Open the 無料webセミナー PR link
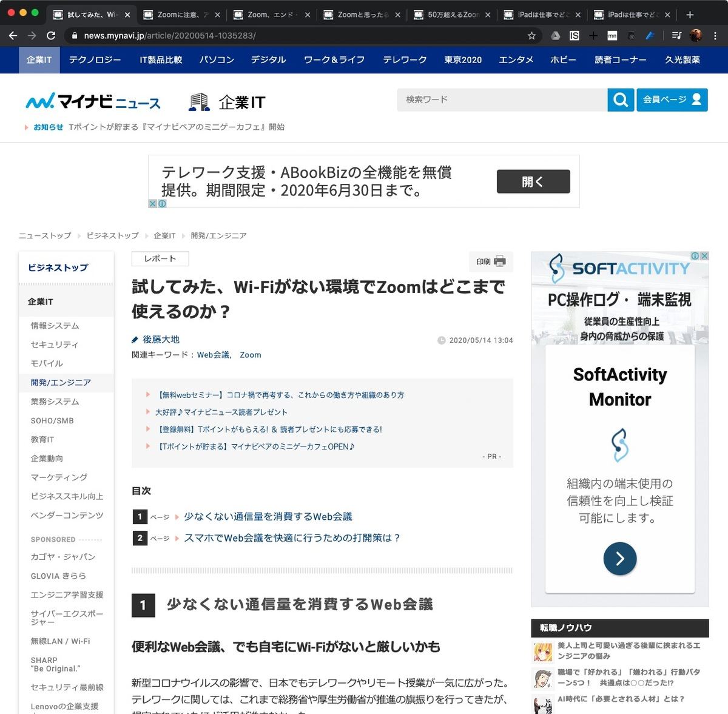Image resolution: width=728 pixels, height=714 pixels. click(279, 395)
